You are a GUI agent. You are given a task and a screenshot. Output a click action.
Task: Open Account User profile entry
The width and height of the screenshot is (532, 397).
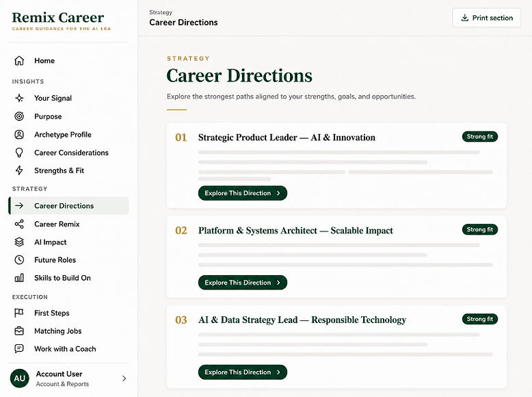68,379
